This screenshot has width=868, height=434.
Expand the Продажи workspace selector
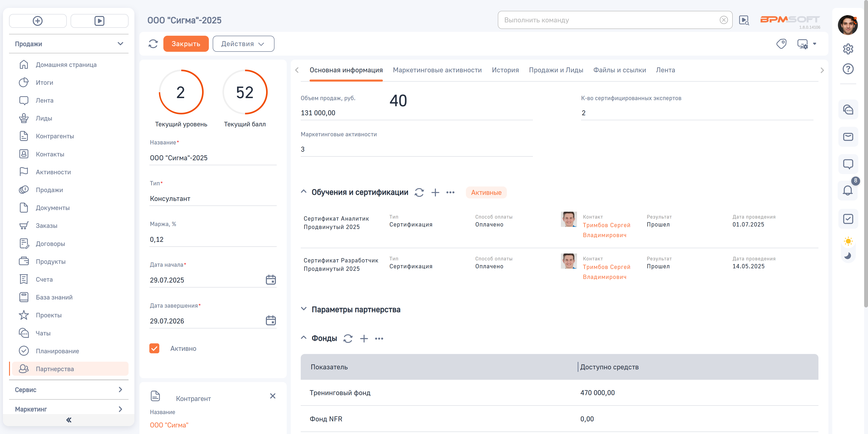click(69, 44)
